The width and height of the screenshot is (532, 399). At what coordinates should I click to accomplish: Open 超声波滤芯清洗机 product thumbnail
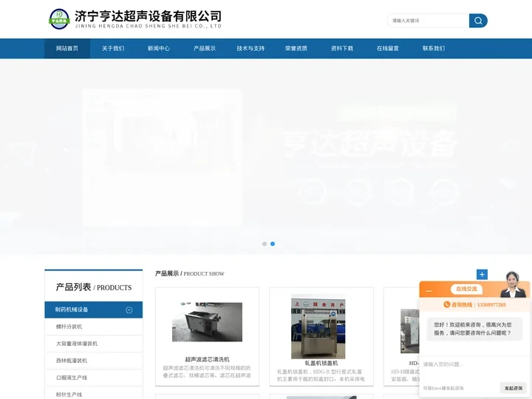(x=207, y=321)
